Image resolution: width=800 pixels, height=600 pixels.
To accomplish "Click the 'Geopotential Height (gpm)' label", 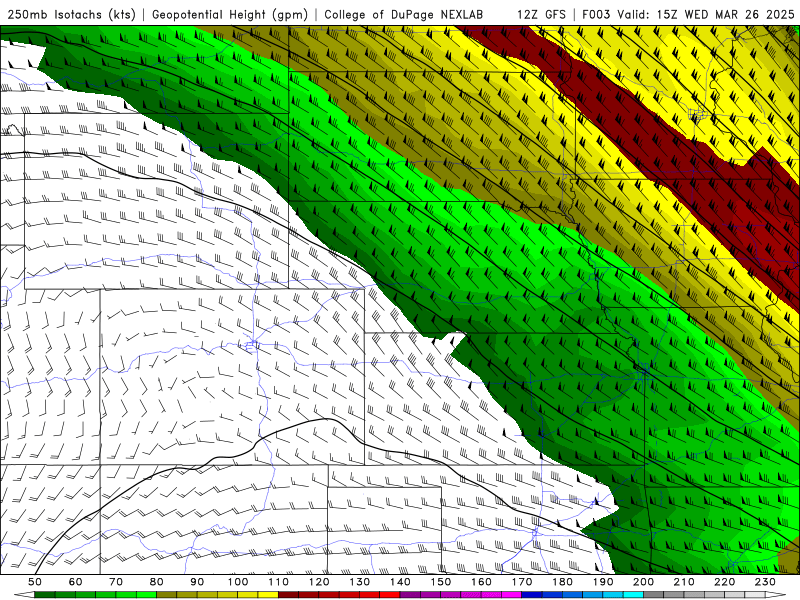I will click(x=230, y=15).
